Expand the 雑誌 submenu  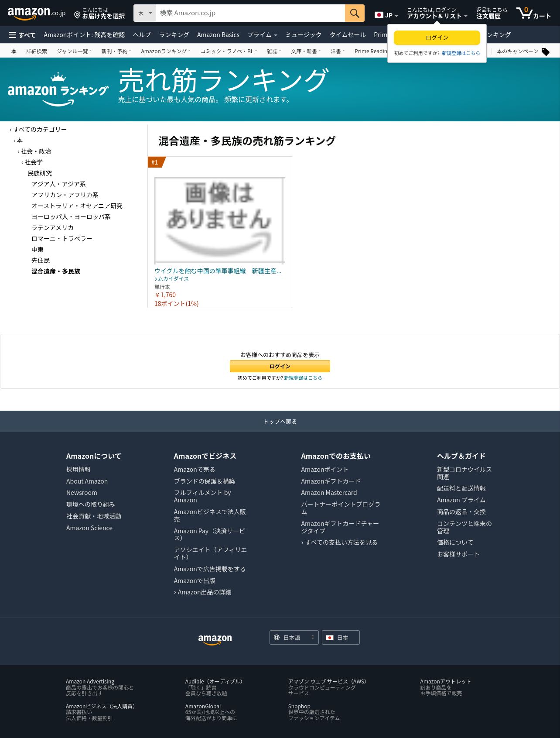tap(274, 51)
